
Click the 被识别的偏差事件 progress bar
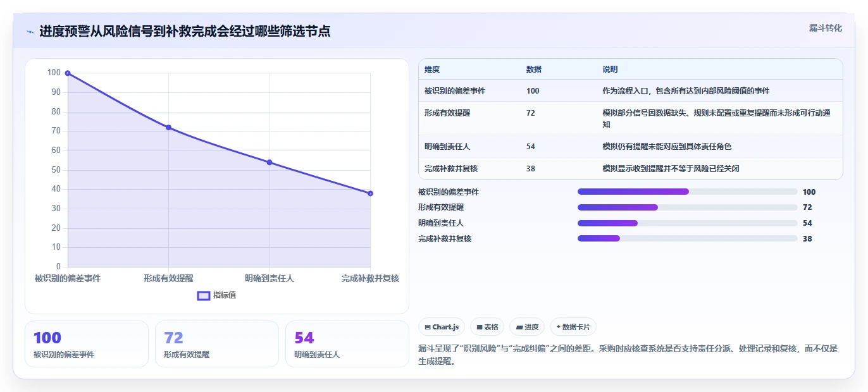click(687, 192)
